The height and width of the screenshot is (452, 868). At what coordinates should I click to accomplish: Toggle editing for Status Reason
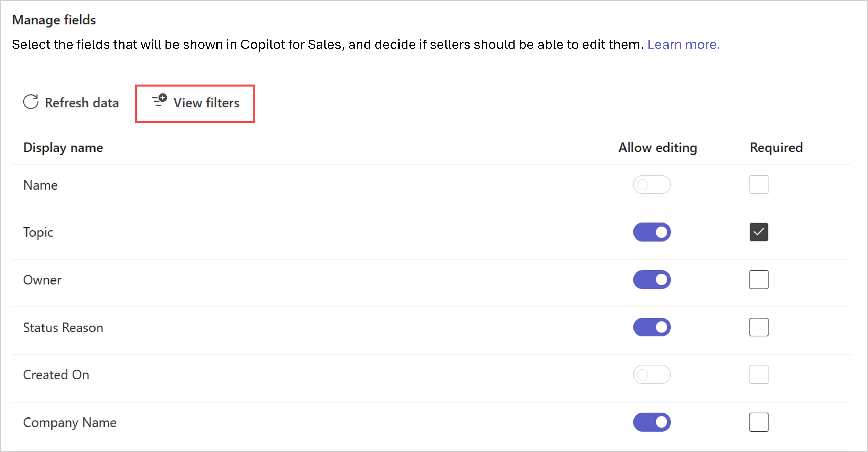tap(652, 327)
